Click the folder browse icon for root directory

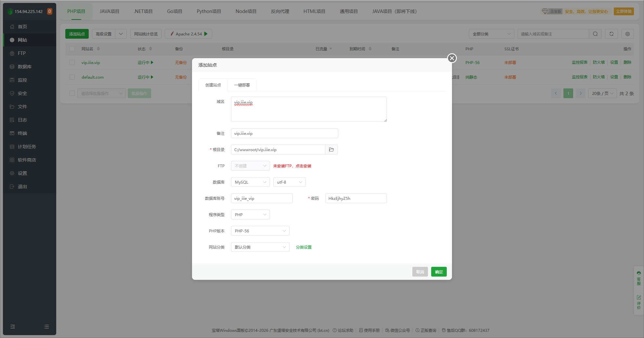331,149
